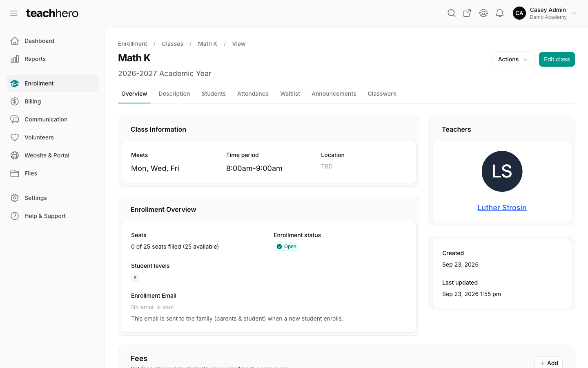Switch to the Classwork tab
This screenshot has width=588, height=368.
pos(382,94)
